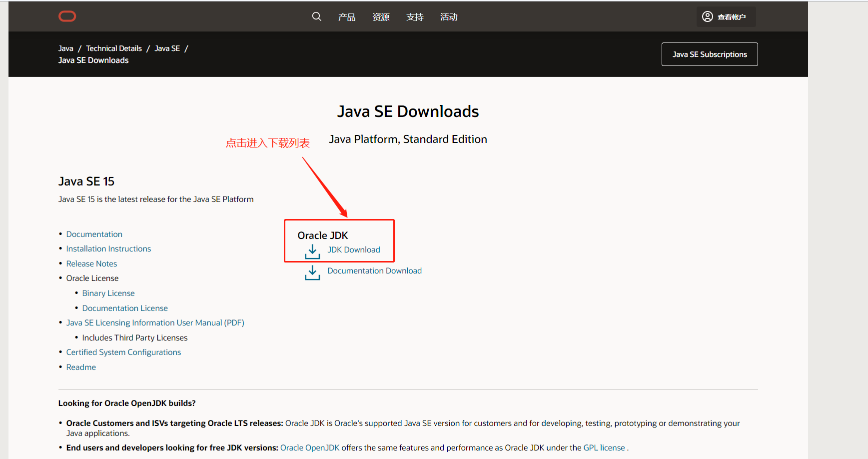Open the Oracle OpenJDK link

click(x=310, y=447)
